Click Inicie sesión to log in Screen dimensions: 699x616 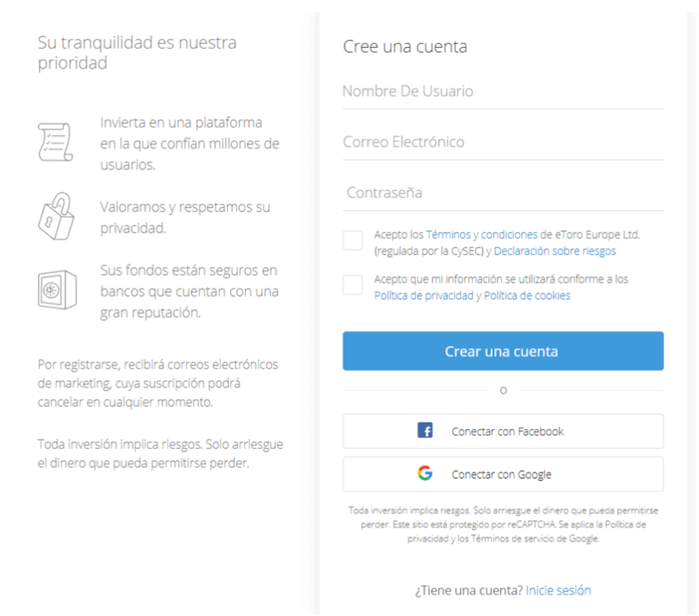pyautogui.click(x=558, y=589)
